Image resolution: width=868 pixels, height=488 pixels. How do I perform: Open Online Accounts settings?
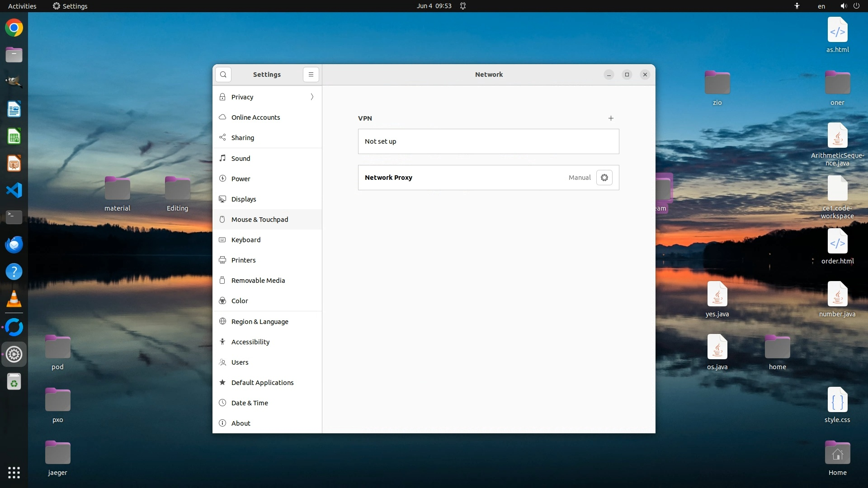255,117
